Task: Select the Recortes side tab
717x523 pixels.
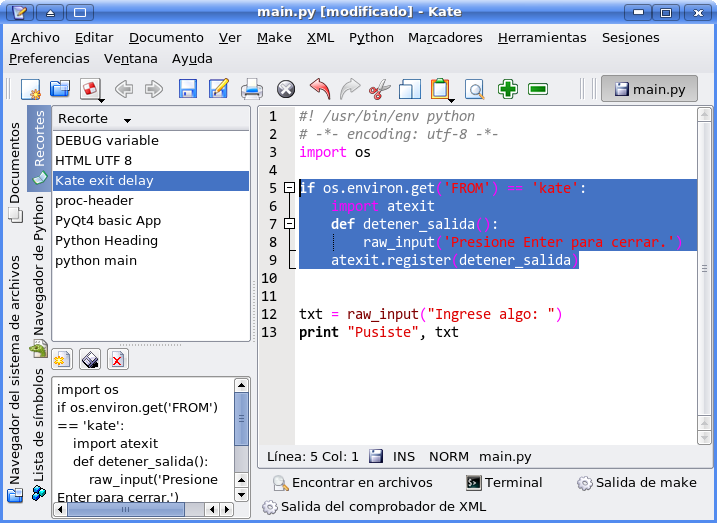Action: pos(39,148)
